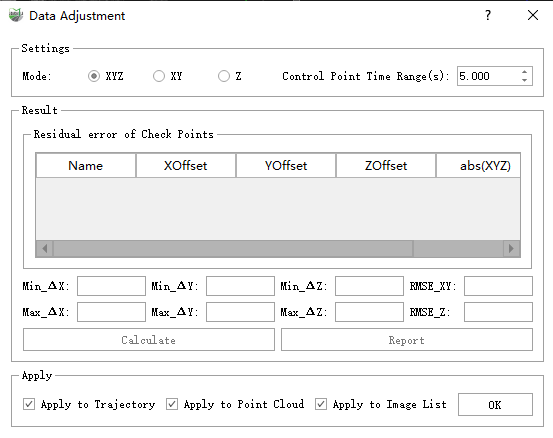Click the Data Adjustment app icon
Viewport: 553px width, 438px height.
tap(16, 16)
